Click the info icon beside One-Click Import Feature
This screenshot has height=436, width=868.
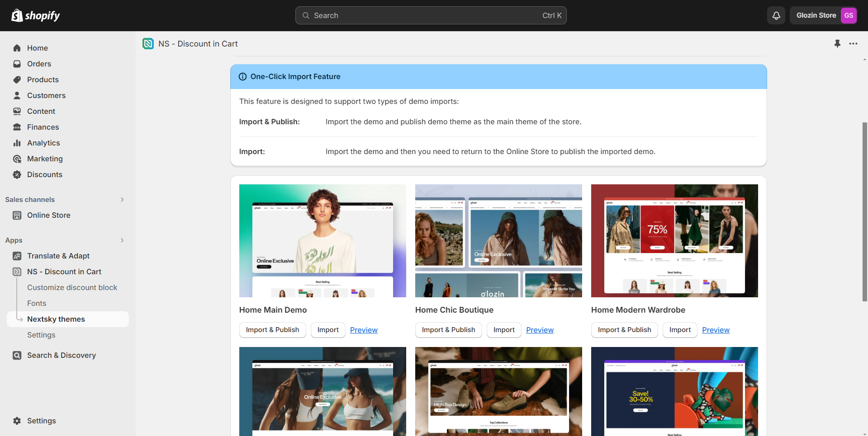click(242, 77)
